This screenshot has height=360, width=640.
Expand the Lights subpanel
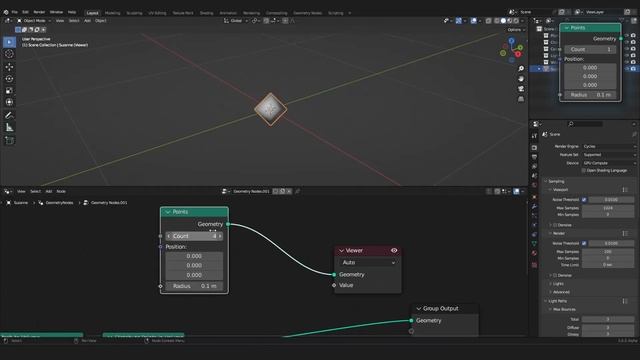[551, 284]
